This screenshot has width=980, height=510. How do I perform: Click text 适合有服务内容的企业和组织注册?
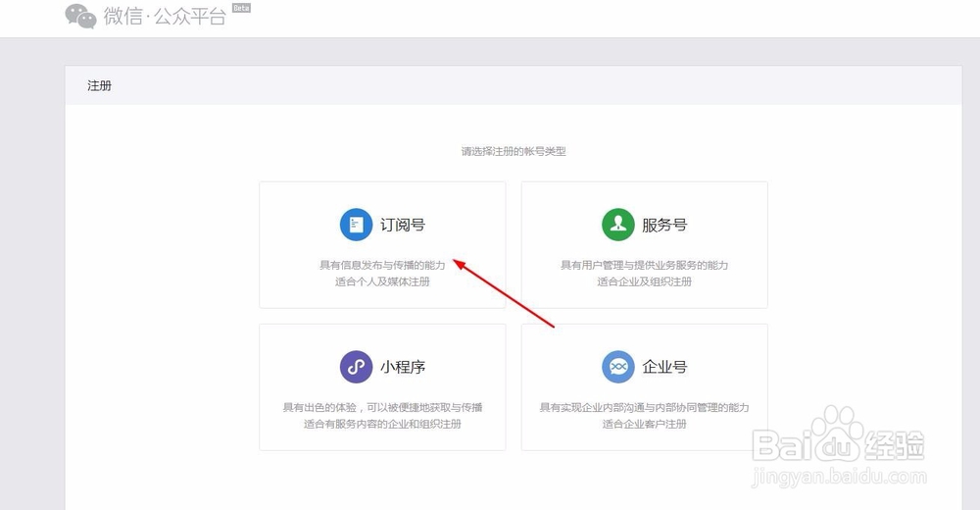point(382,424)
